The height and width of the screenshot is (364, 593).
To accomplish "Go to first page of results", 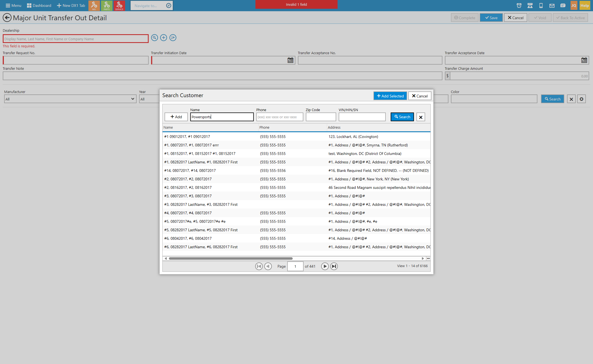I will click(x=259, y=266).
